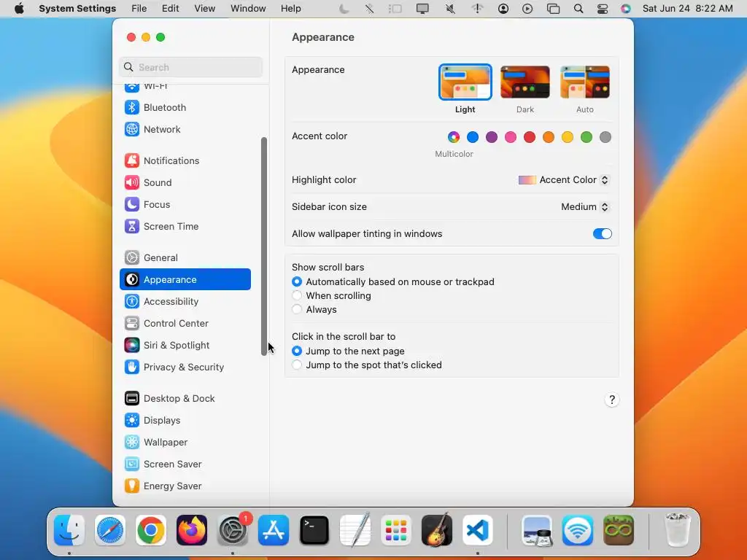
Task: Open Desktop & Dock settings
Action: (x=185, y=399)
